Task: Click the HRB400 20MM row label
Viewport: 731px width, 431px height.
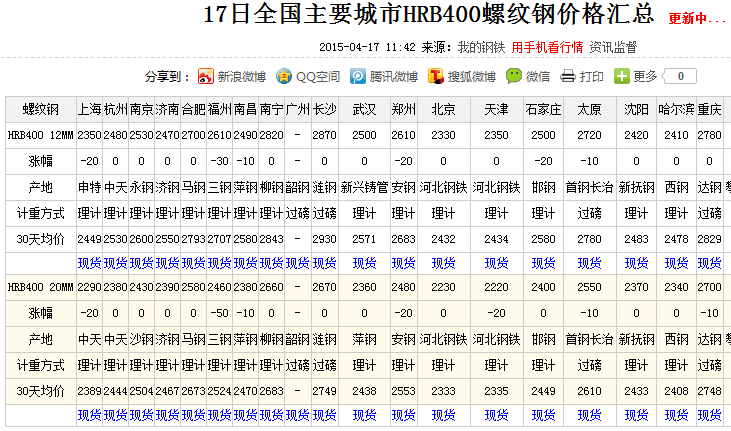Action: [41, 287]
